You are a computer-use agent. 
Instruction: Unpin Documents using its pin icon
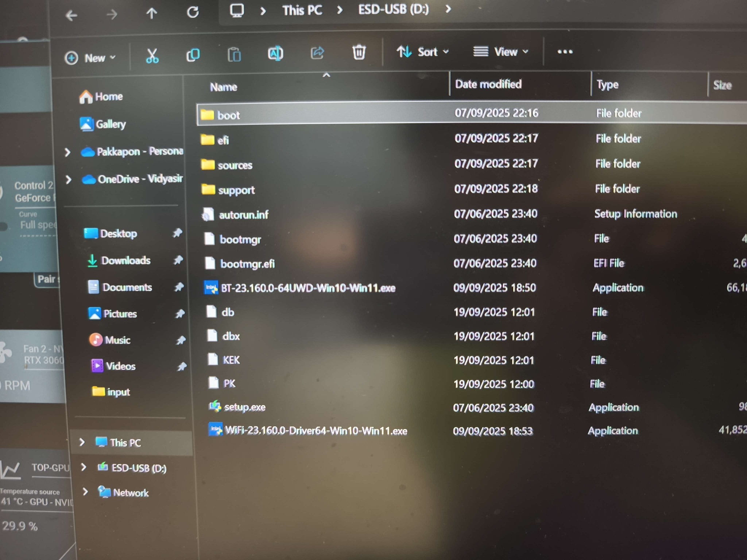tap(179, 287)
